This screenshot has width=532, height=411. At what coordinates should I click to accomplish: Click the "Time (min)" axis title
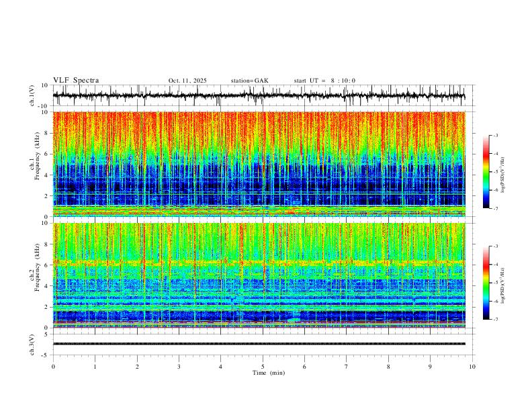[x=269, y=373]
